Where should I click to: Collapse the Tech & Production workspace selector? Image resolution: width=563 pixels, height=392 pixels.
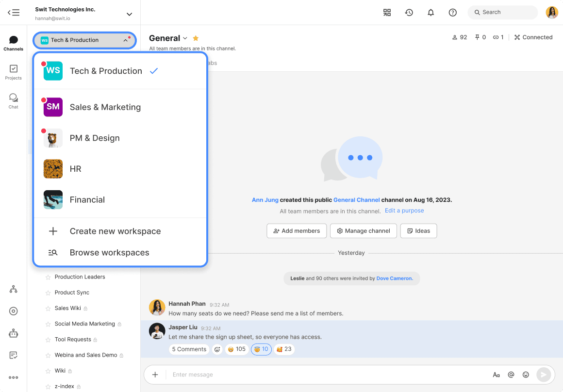84,40
